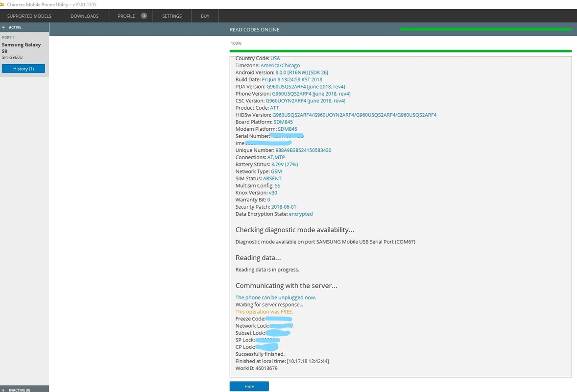577x392 pixels.
Task: Click the Connections value AT,MTP
Action: coord(276,157)
